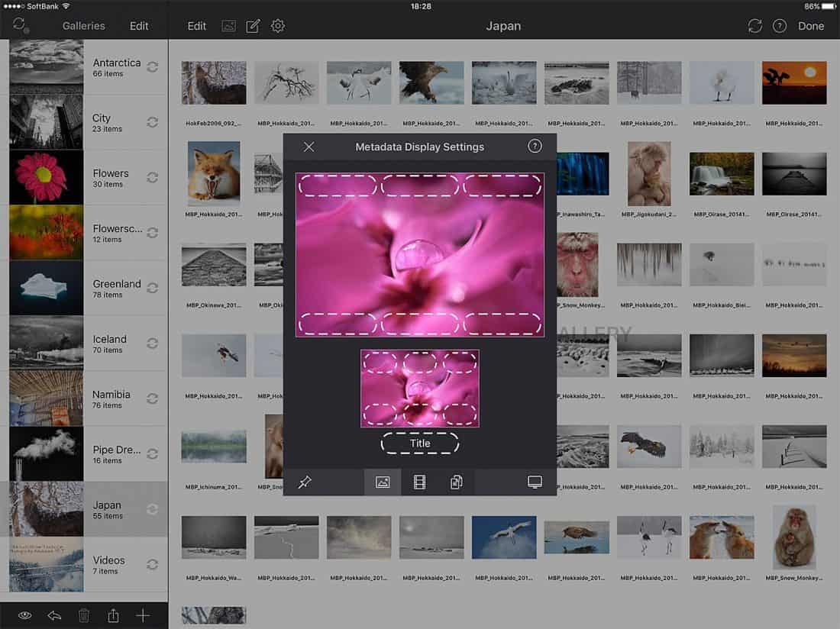Toggle sync for Antarctica gallery

(x=153, y=67)
